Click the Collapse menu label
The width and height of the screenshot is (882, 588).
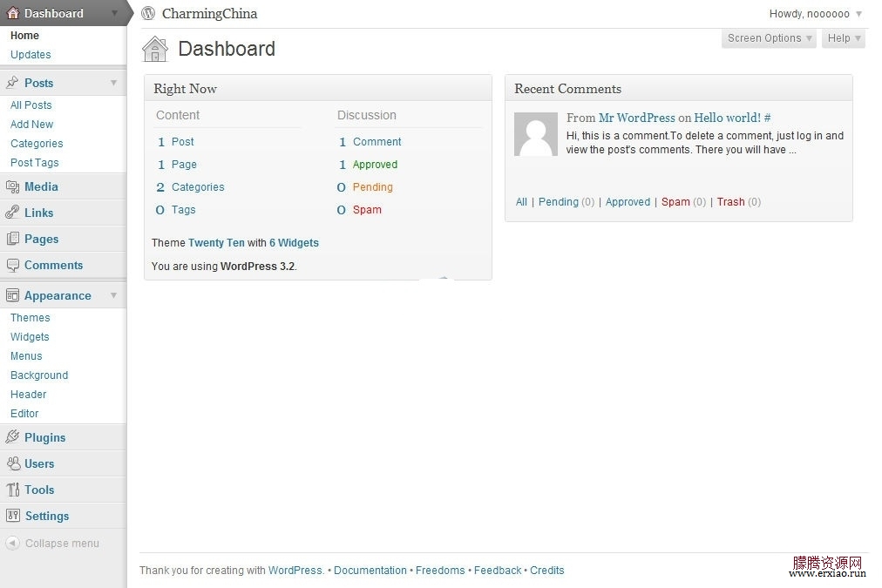coord(62,543)
